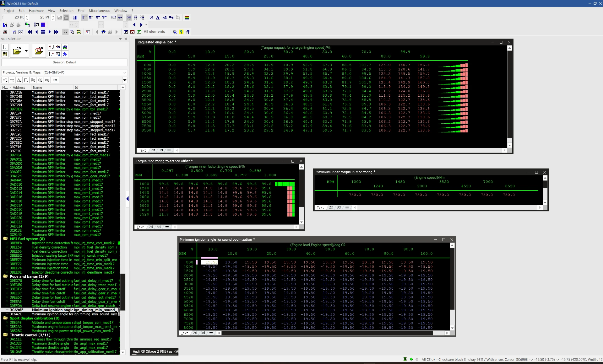The height and width of the screenshot is (364, 603).
Task: Click the green P projects icon
Action: 139,32
